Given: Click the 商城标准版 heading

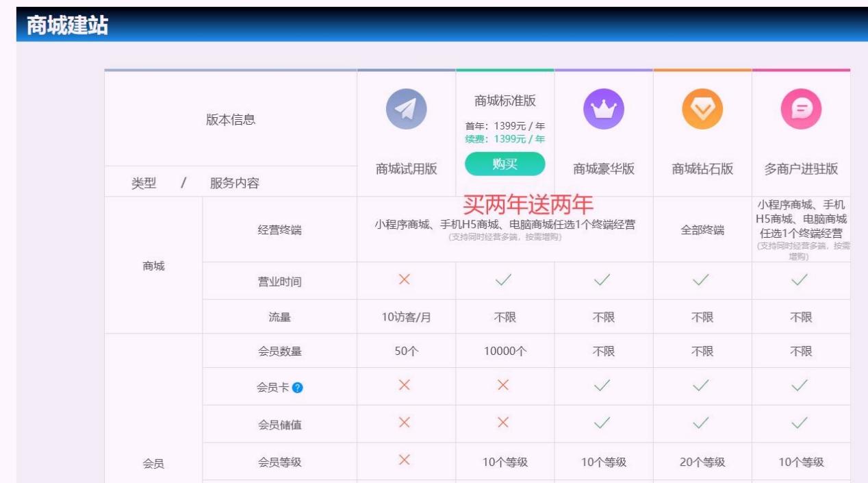Looking at the screenshot, I should pos(505,101).
